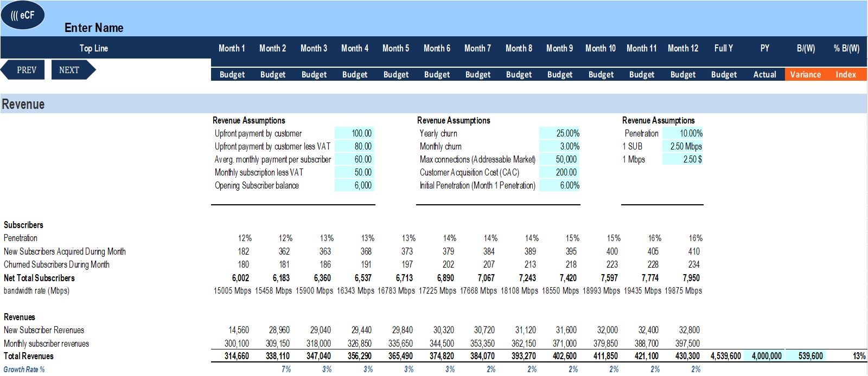This screenshot has height=376, width=868.
Task: Click Month 12 churned subscribers value 234
Action: (694, 264)
